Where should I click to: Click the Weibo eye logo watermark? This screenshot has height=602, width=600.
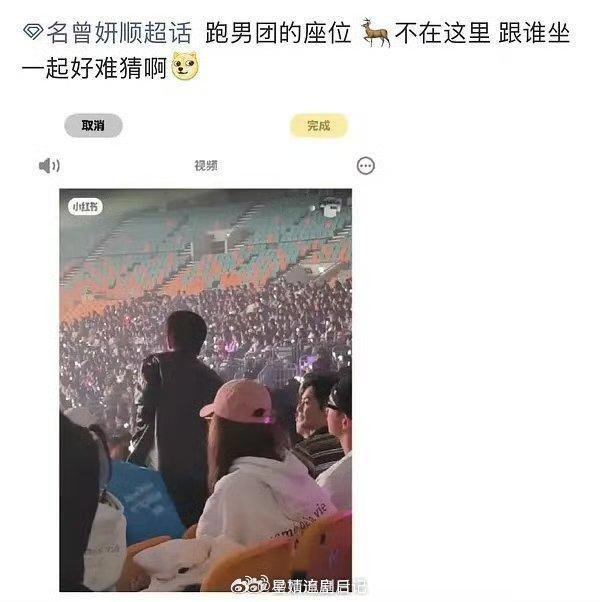point(251,585)
